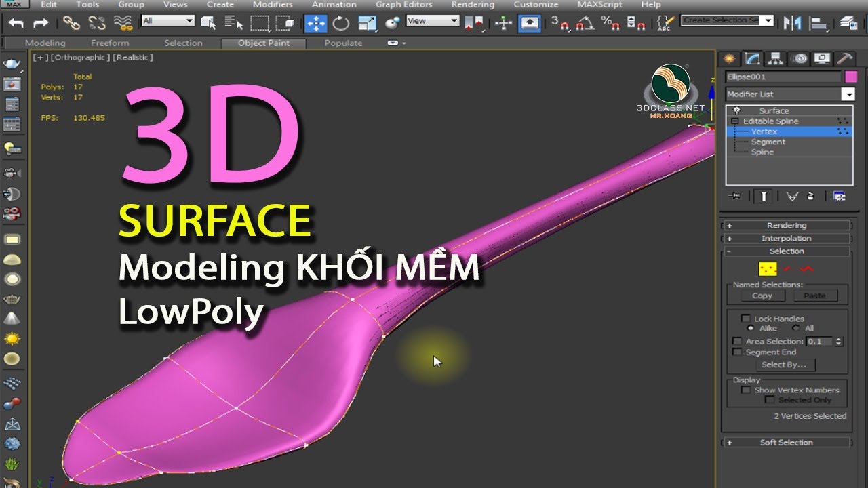The height and width of the screenshot is (488, 868).
Task: Expand the Soft Selection rollout
Action: 787,442
